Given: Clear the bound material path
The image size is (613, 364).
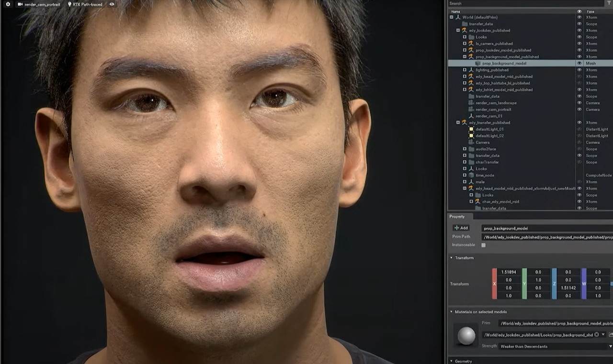Looking at the screenshot, I should [x=596, y=335].
